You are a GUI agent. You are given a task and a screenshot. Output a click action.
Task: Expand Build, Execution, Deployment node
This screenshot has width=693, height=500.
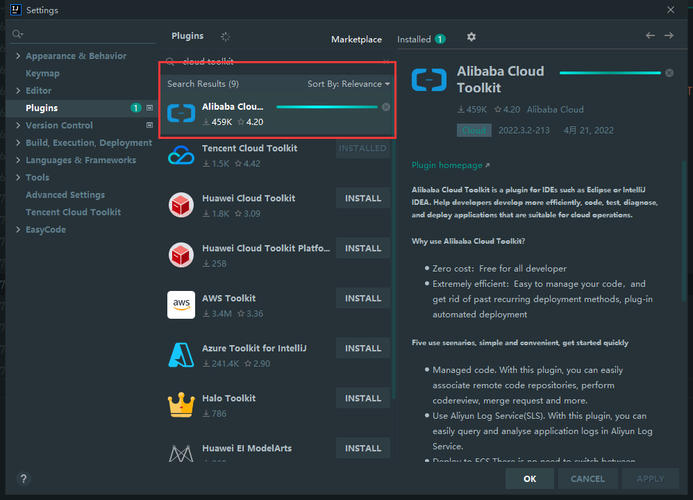coord(18,142)
